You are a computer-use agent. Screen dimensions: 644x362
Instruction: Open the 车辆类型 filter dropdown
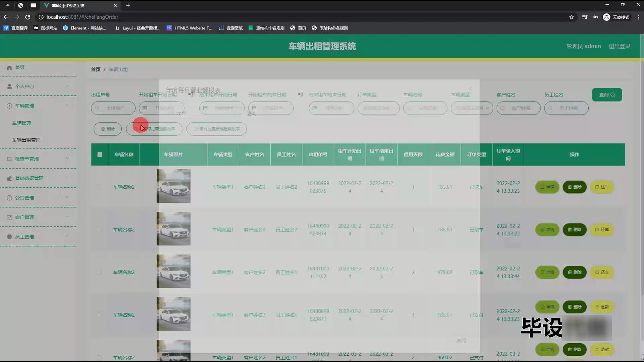pyautogui.click(x=472, y=108)
